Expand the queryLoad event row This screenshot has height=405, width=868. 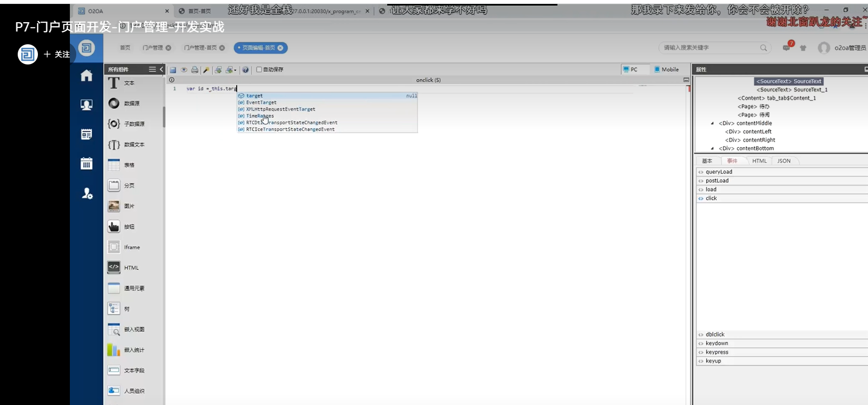tap(782, 172)
